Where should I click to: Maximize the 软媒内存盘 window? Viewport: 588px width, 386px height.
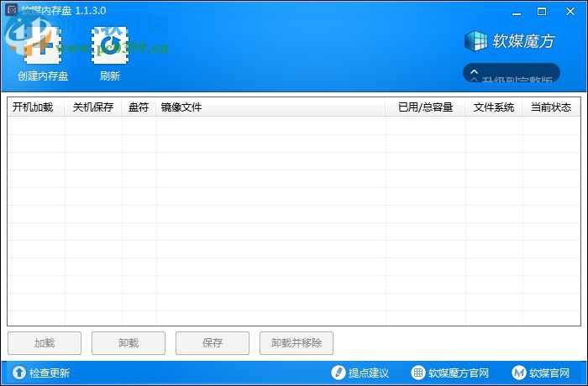pyautogui.click(x=542, y=12)
